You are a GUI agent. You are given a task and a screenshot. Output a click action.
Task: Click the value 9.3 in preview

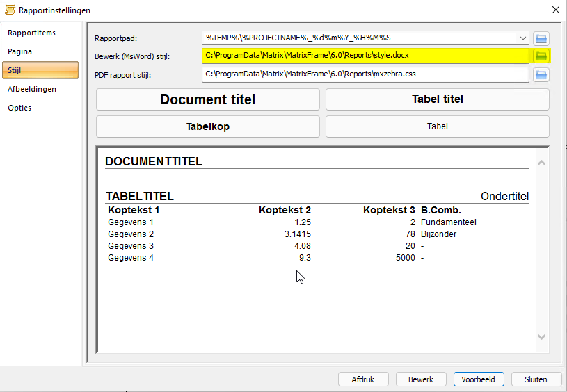pyautogui.click(x=305, y=258)
